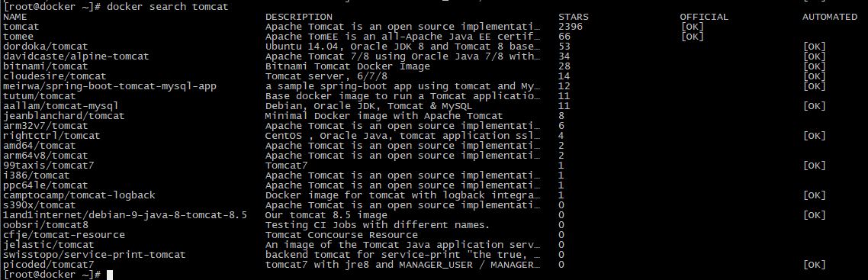Image resolution: width=868 pixels, height=280 pixels.
Task: Click the davidcaste/alpine-tomcat entry
Action: 76,56
